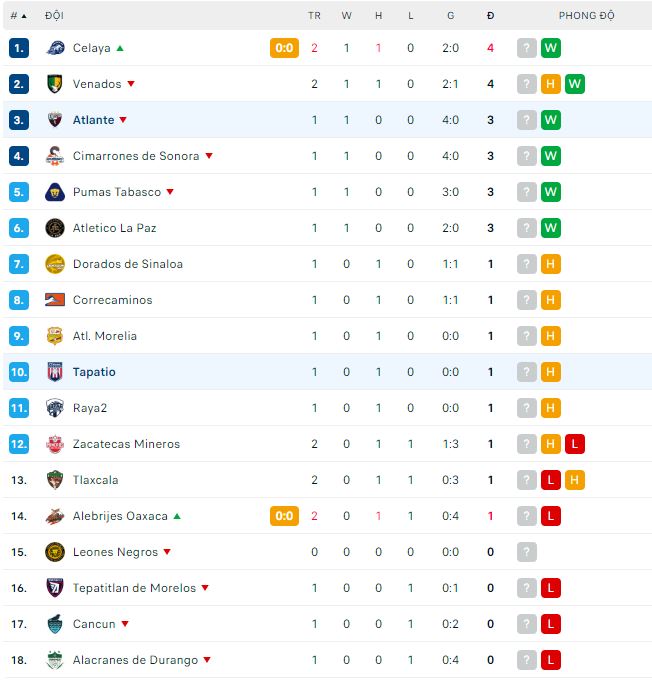Viewport: 652px width, 681px height.
Task: Open the Zacatecas Mineros team link
Action: [126, 444]
